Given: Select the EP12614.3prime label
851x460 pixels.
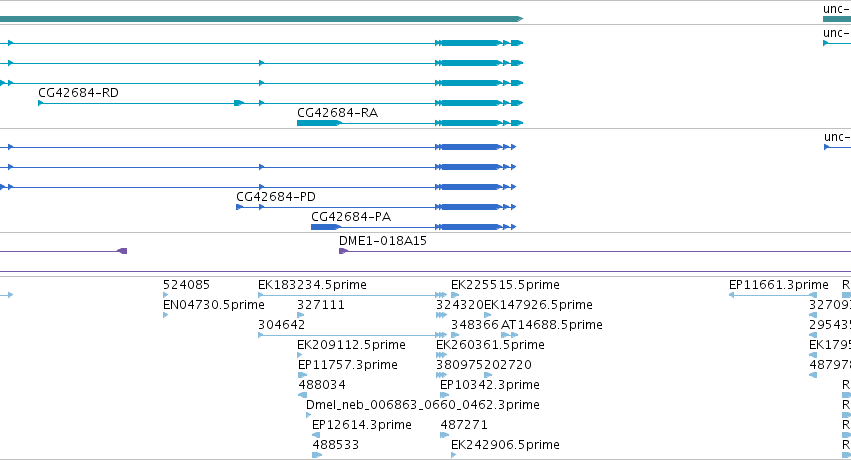Looking at the screenshot, I should point(361,425).
